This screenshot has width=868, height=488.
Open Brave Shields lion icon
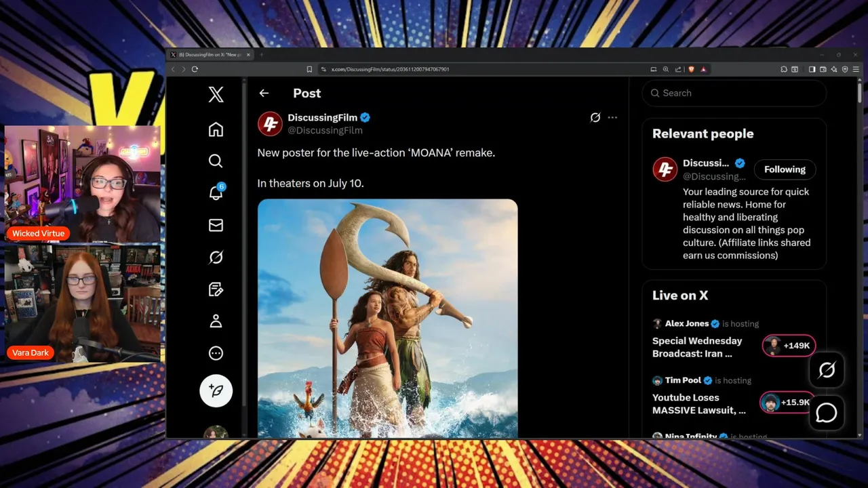[691, 69]
